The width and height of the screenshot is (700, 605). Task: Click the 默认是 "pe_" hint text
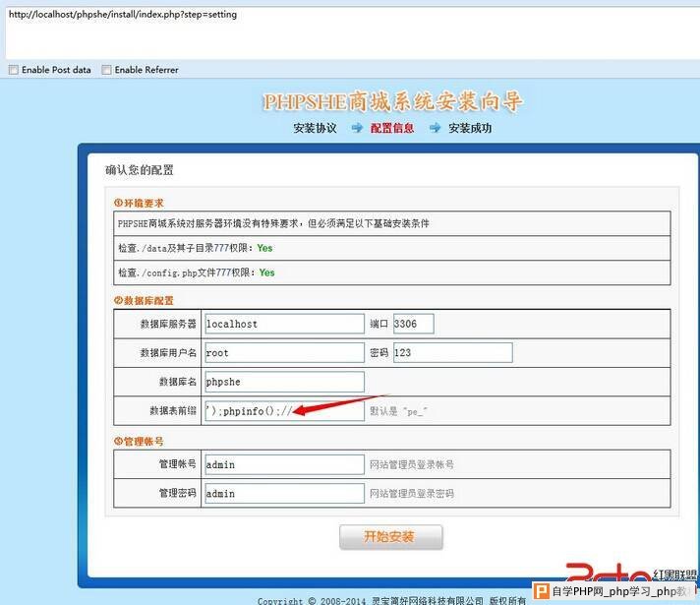[398, 411]
